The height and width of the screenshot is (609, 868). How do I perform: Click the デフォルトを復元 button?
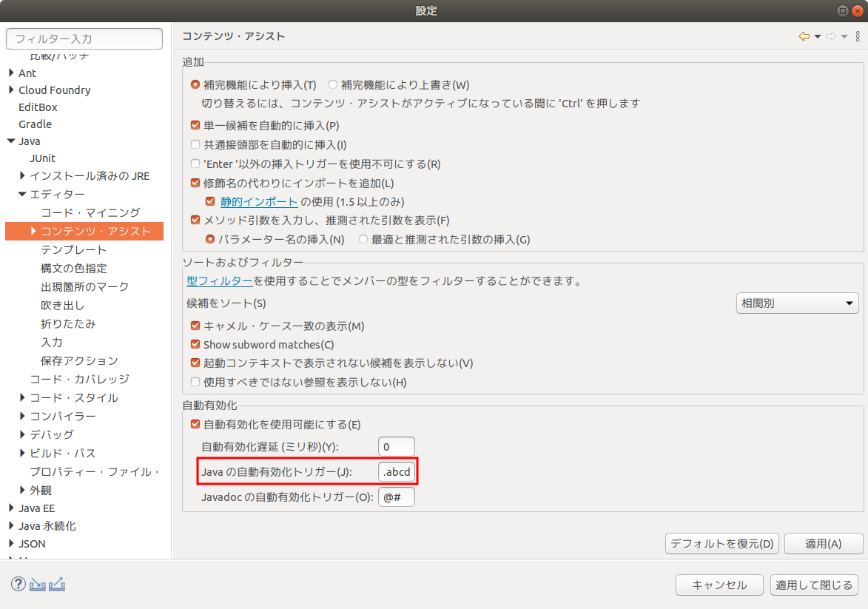721,544
